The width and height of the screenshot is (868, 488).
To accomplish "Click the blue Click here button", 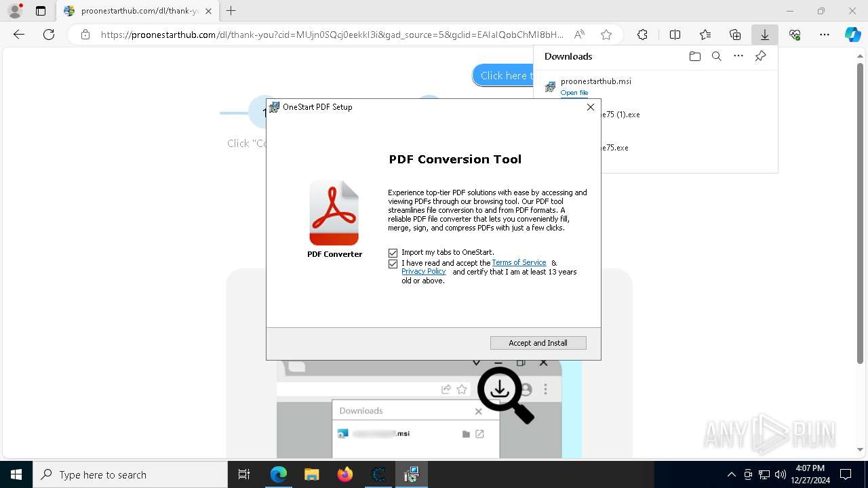I will [502, 75].
